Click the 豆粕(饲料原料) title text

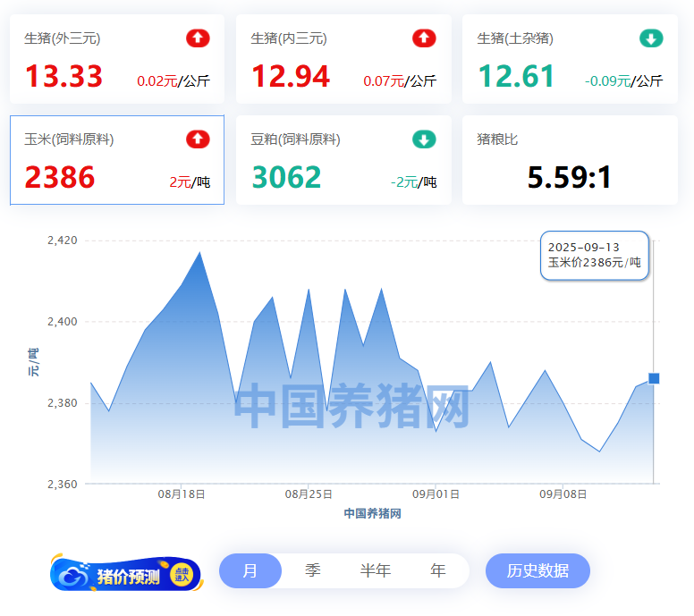coord(296,139)
